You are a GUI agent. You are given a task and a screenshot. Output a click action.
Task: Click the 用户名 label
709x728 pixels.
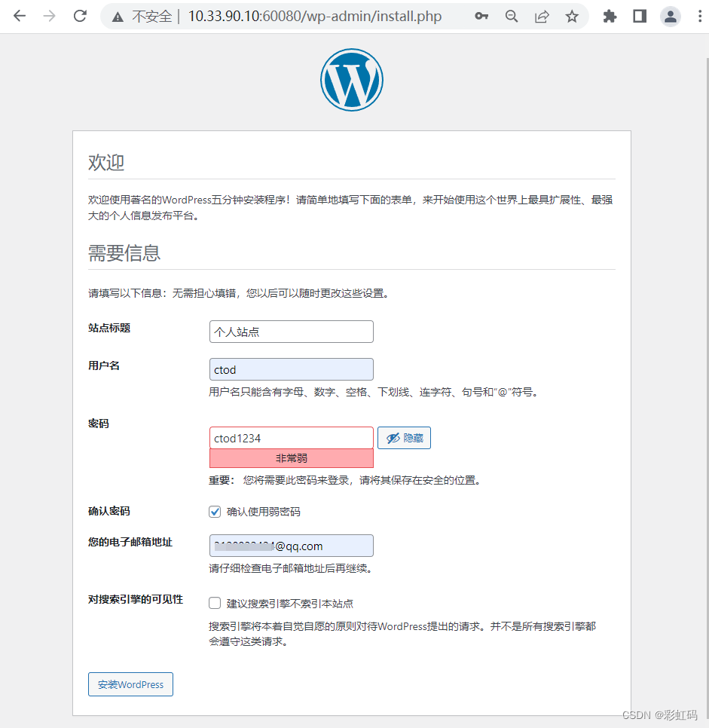click(104, 366)
